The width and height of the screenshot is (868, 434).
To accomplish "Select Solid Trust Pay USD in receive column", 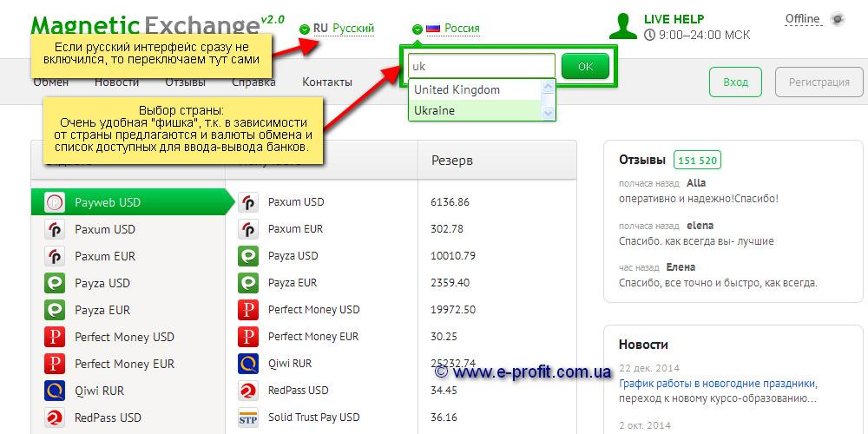I will 314,417.
